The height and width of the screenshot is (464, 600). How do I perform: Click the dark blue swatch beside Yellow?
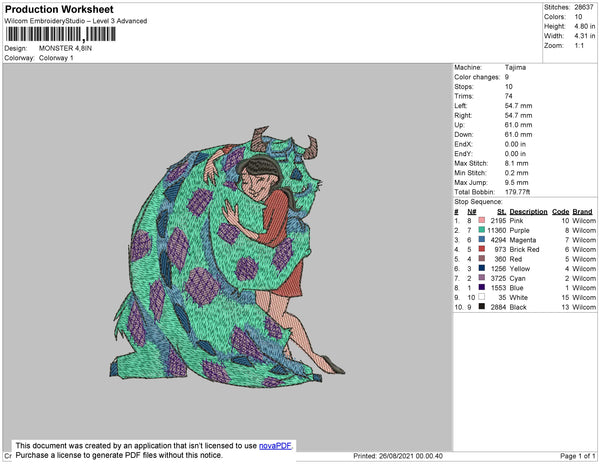point(482,268)
